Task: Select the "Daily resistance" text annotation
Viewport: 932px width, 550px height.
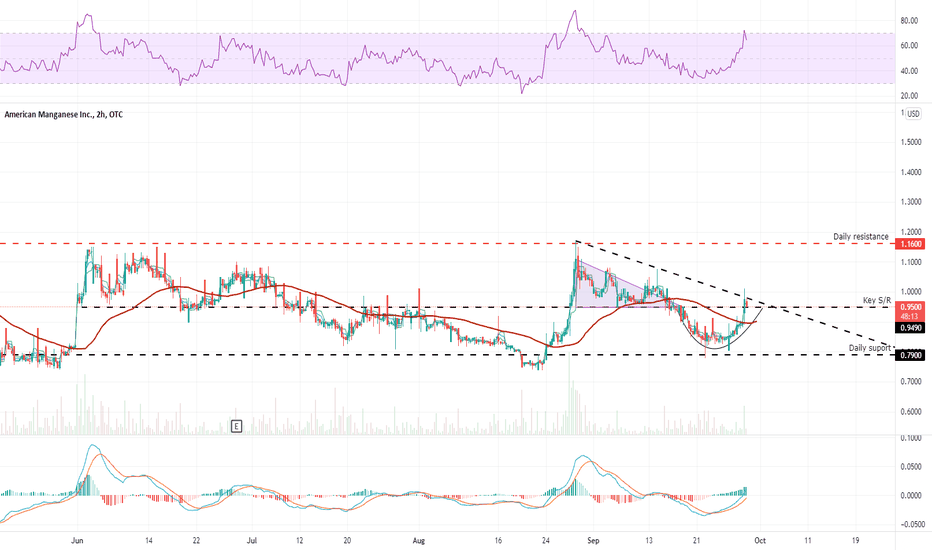Action: click(x=861, y=237)
